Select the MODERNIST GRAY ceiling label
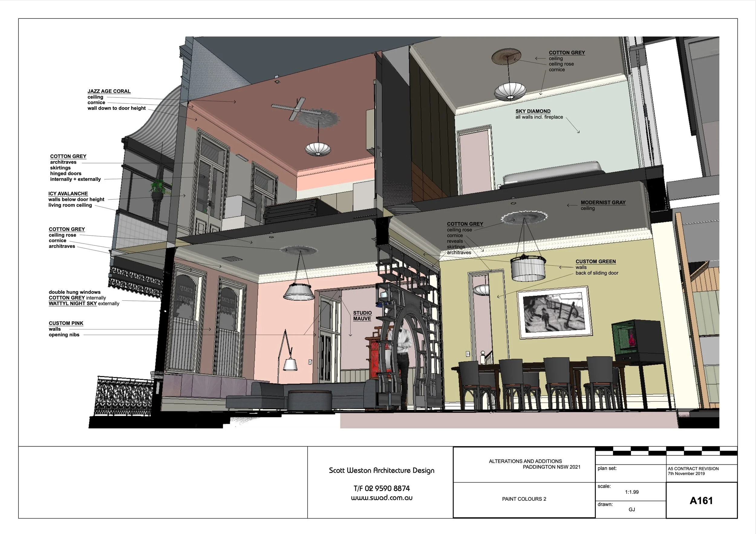 (603, 203)
